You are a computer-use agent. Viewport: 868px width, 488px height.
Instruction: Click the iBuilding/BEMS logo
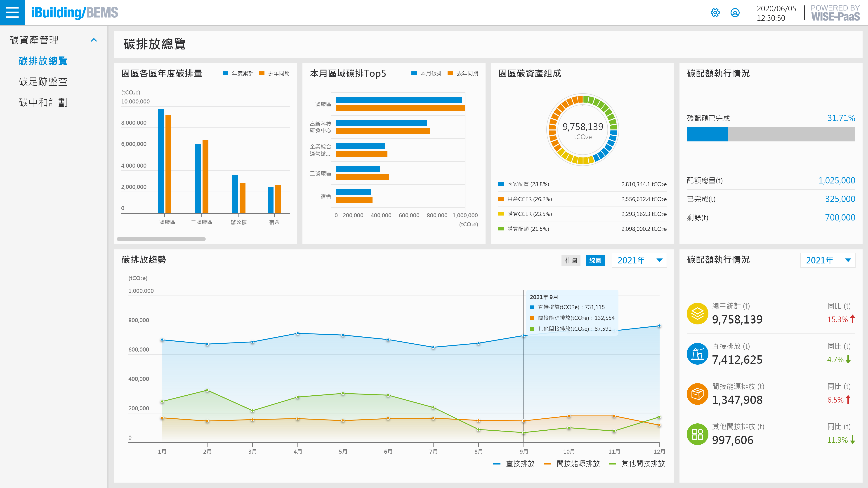point(74,13)
